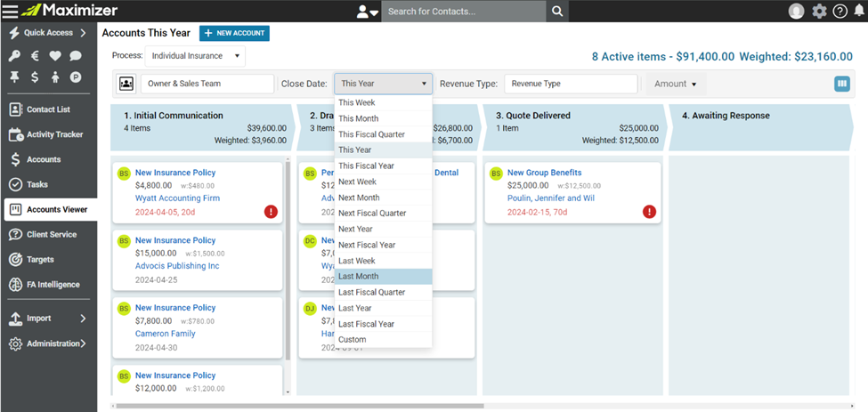Click the euro icon in Quick Access

(x=35, y=55)
